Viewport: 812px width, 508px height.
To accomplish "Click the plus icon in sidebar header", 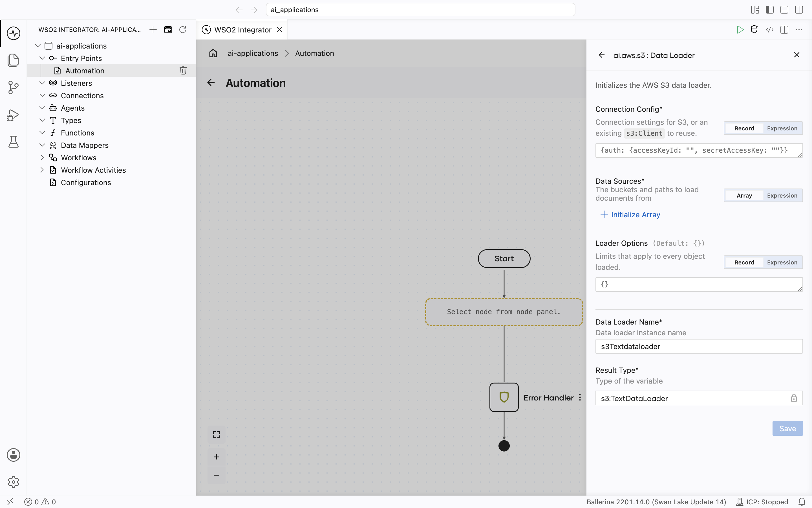I will (153, 30).
